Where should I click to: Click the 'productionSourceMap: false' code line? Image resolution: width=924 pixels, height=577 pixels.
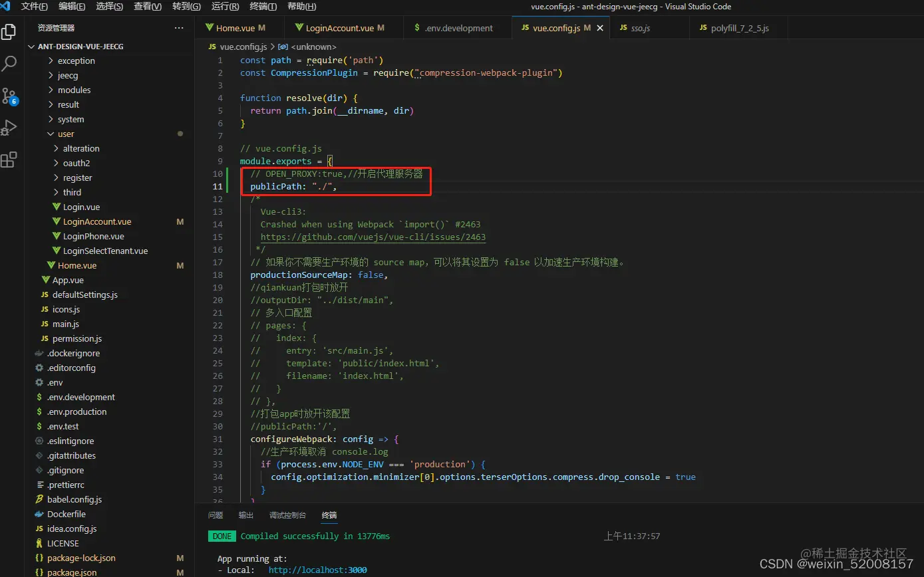319,275
